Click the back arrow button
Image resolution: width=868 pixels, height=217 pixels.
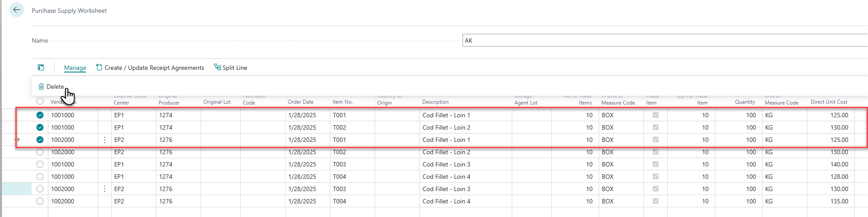coord(17,10)
